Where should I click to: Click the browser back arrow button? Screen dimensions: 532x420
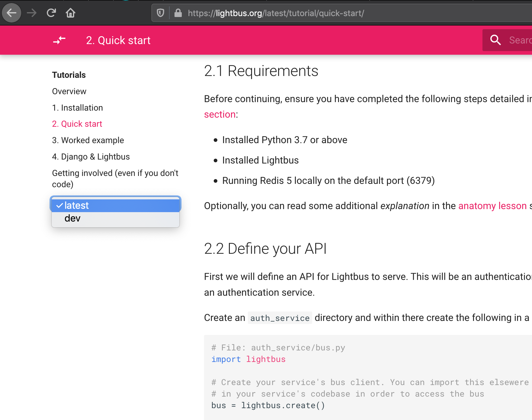(x=12, y=13)
